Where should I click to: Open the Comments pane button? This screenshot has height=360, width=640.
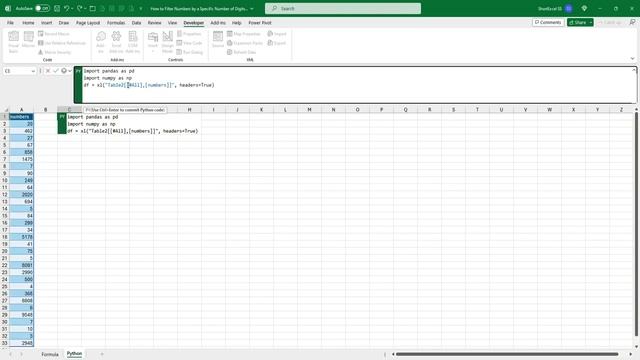point(548,22)
